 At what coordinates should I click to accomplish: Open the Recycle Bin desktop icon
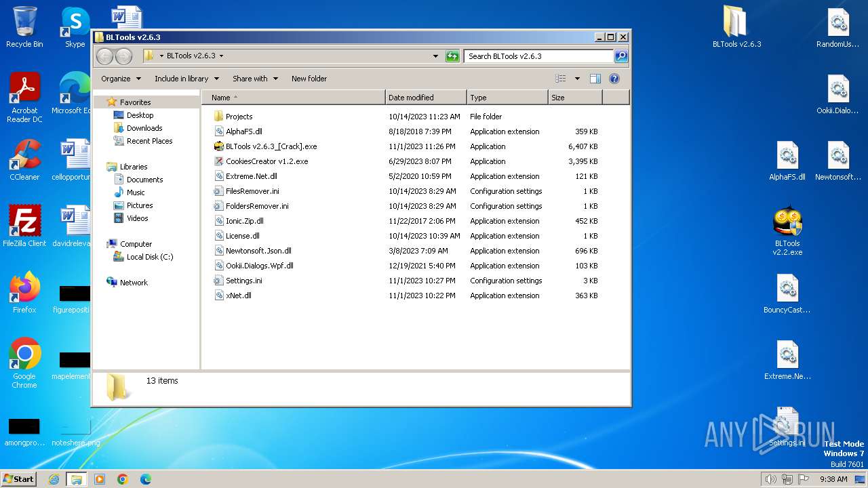24,27
